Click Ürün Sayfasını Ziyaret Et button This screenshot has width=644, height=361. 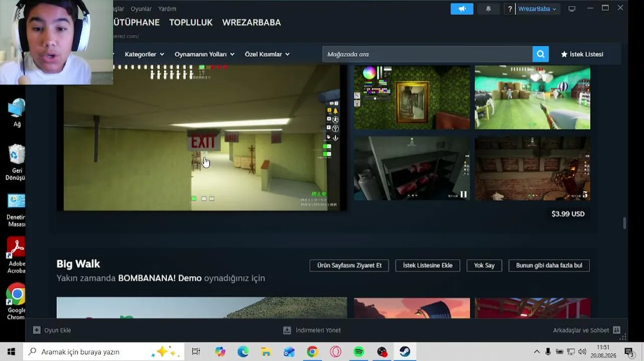349,265
